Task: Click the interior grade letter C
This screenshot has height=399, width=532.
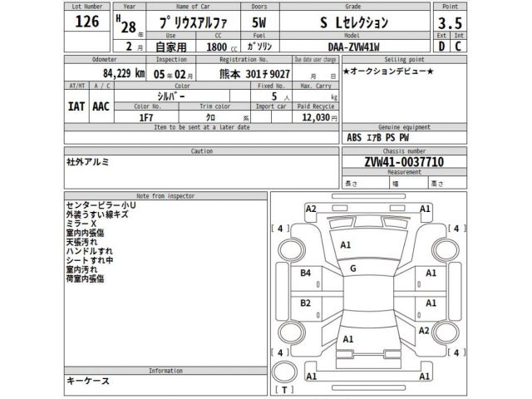Action: coord(458,47)
